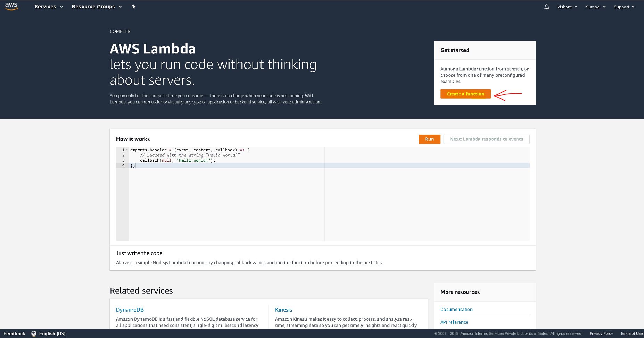The image size is (644, 338).
Task: Click the Create a function button
Action: pos(465,94)
